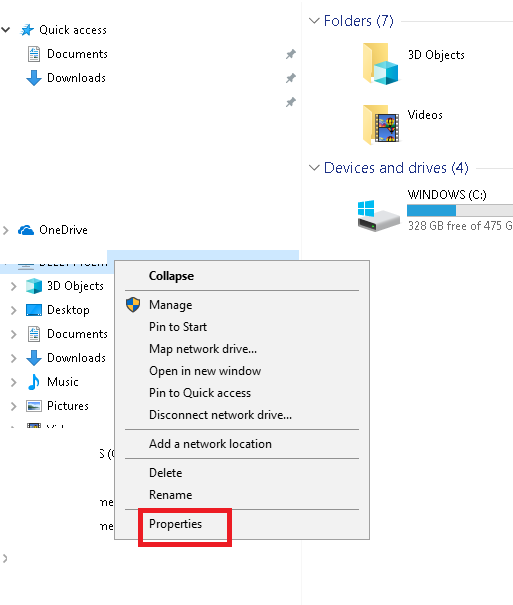Unpin Documents using its pin icon
Image resolution: width=513 pixels, height=605 pixels.
click(x=290, y=54)
